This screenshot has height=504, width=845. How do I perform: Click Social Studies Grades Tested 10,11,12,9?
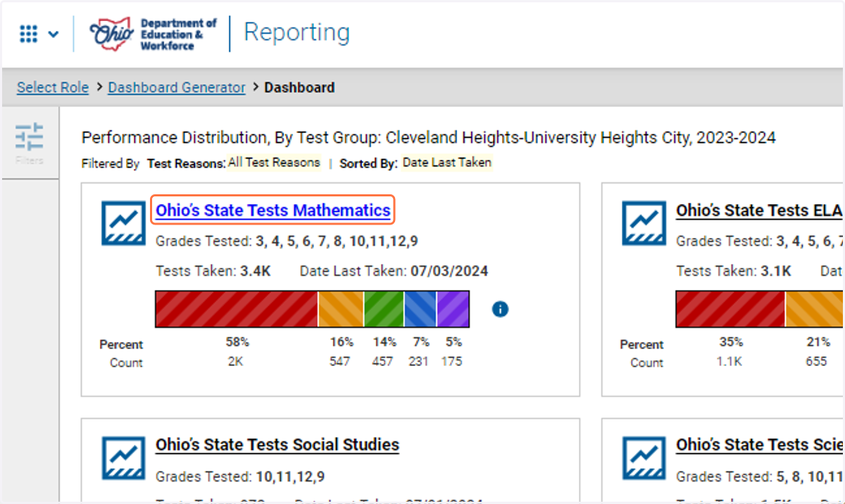click(240, 477)
